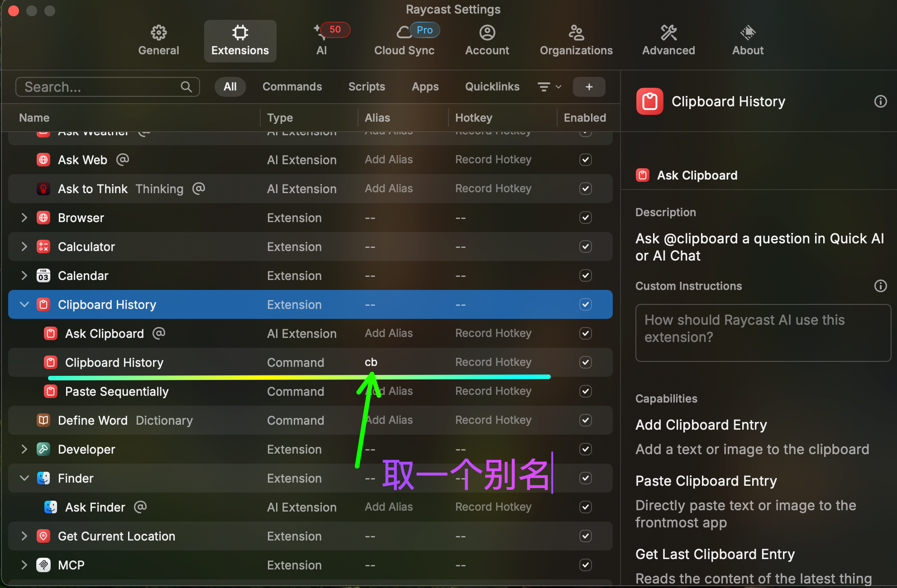Viewport: 897px width, 588px height.
Task: Open the About tab
Action: (748, 41)
